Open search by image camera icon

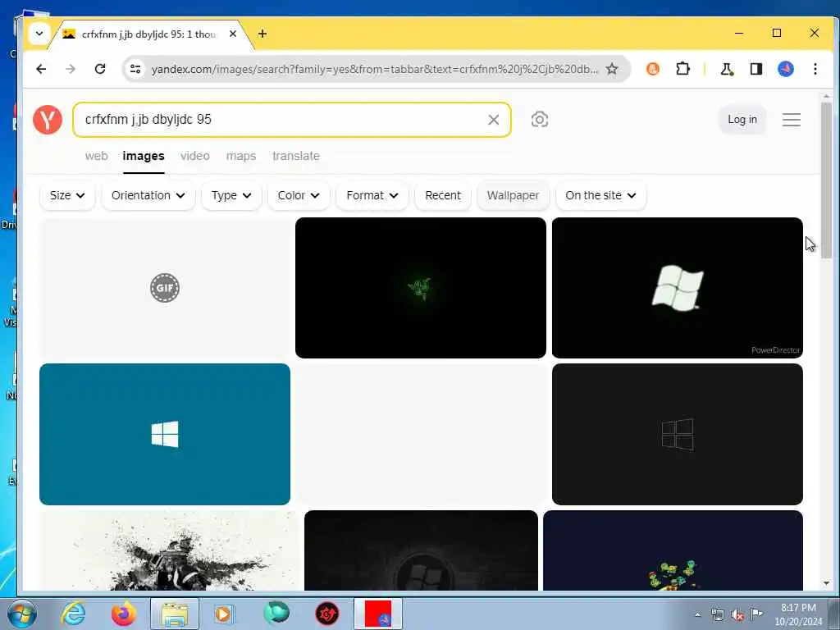pyautogui.click(x=539, y=120)
